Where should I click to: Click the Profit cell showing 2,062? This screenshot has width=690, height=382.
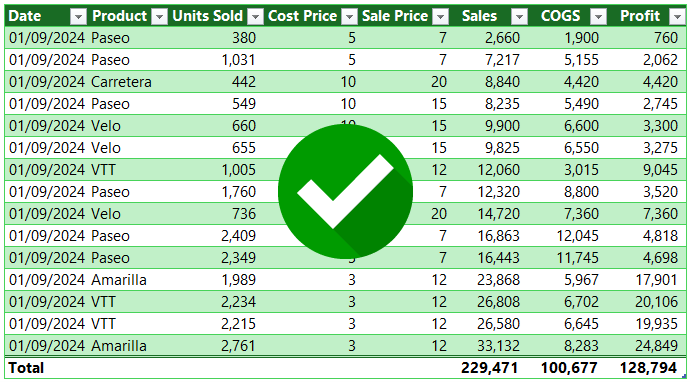660,60
